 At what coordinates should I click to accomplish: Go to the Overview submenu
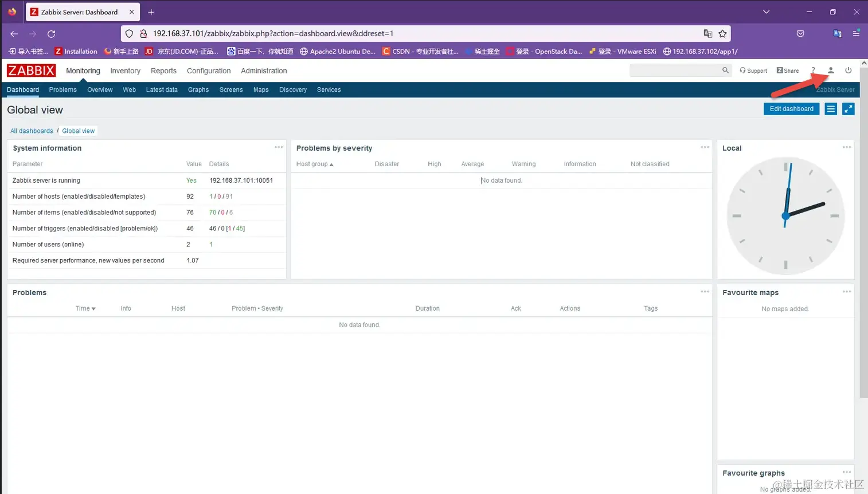click(x=100, y=90)
